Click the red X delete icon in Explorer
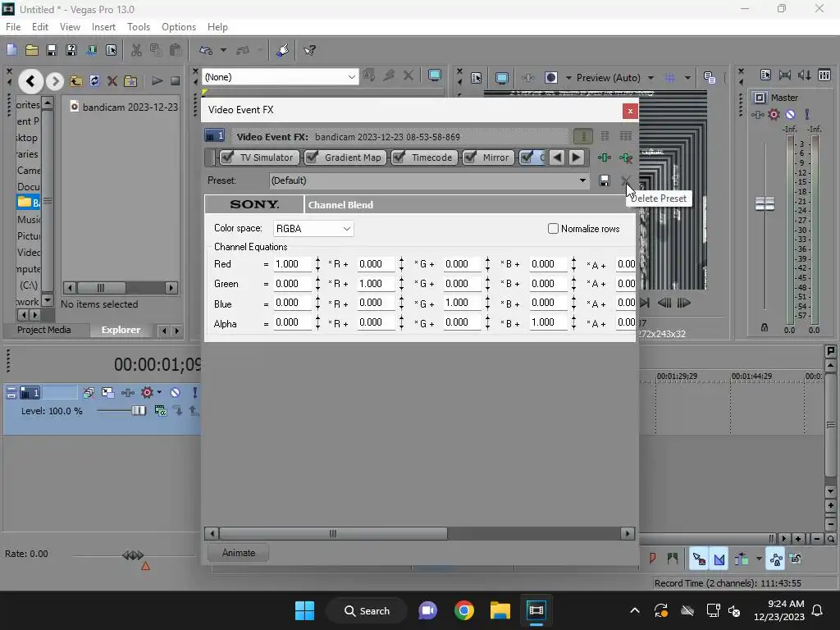 pos(112,81)
